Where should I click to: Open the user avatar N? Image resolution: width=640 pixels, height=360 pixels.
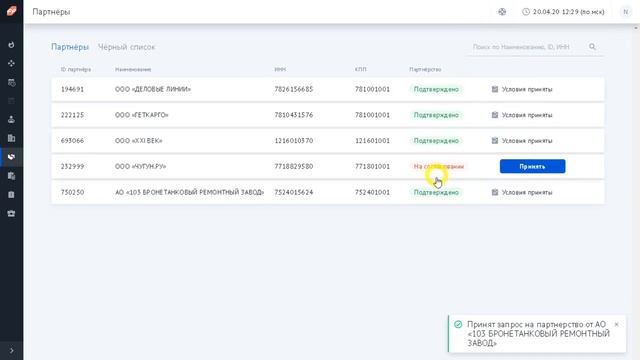625,12
